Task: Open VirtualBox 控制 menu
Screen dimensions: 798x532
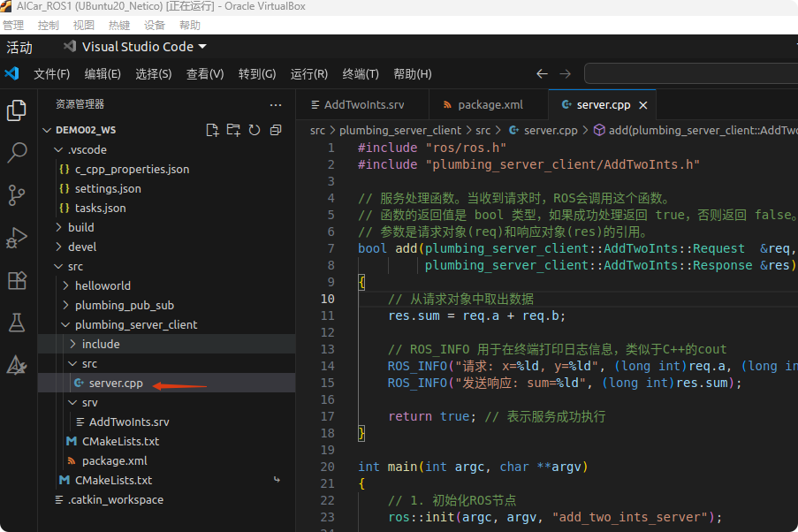Action: 49,25
